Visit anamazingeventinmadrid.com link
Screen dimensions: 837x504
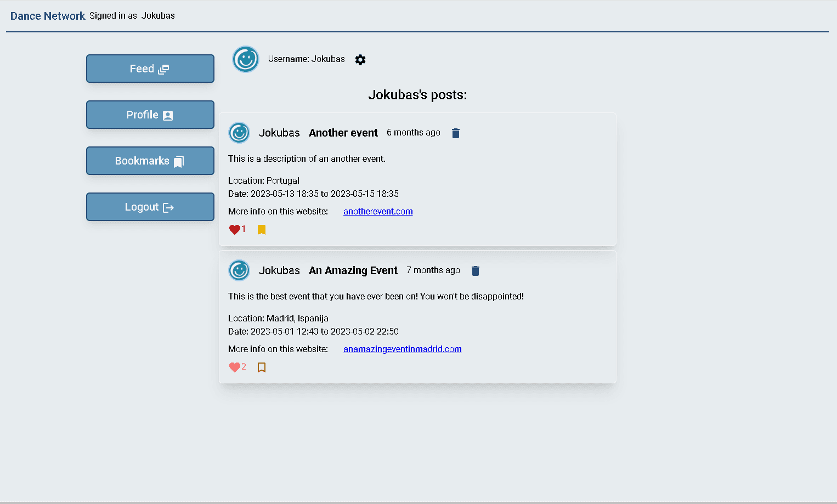coord(402,349)
